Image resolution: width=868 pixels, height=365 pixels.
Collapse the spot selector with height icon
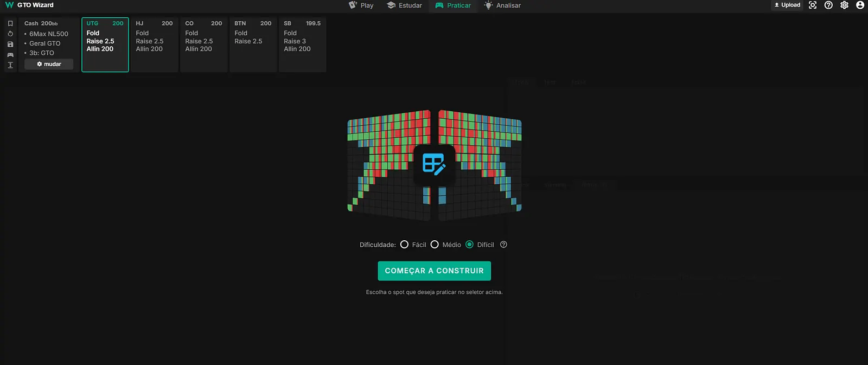[10, 65]
